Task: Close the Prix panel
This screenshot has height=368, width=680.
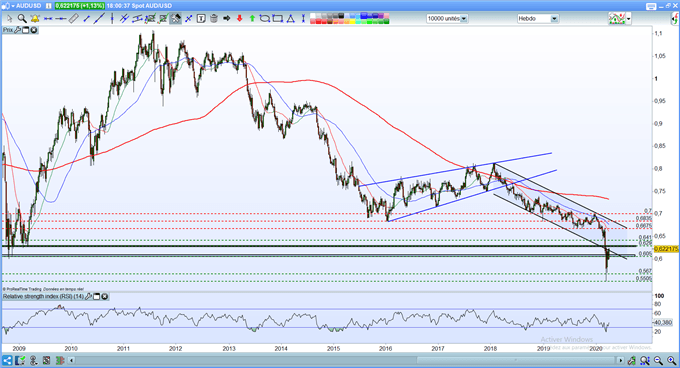Action: pyautogui.click(x=33, y=30)
